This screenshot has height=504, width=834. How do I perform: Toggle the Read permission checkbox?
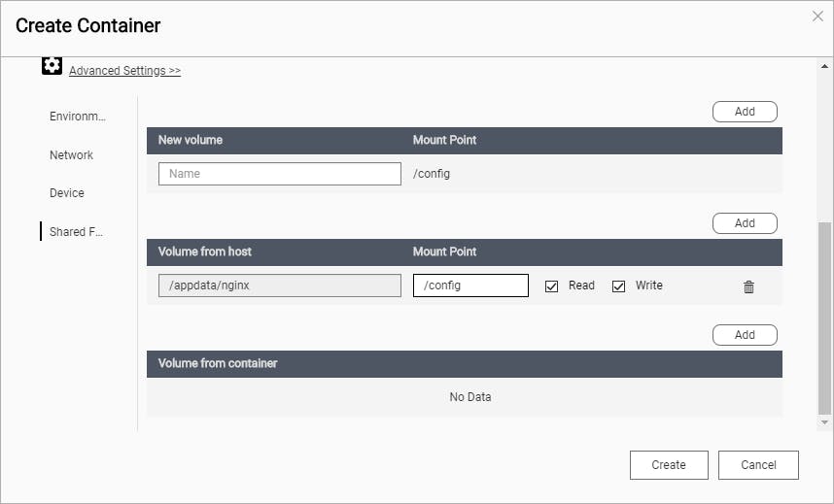pos(552,286)
